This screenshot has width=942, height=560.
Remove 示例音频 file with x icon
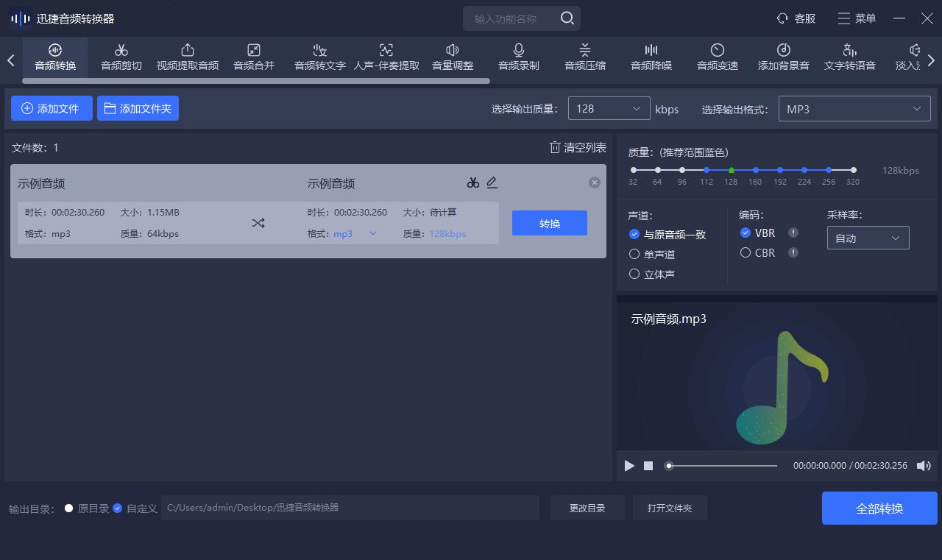pos(595,182)
